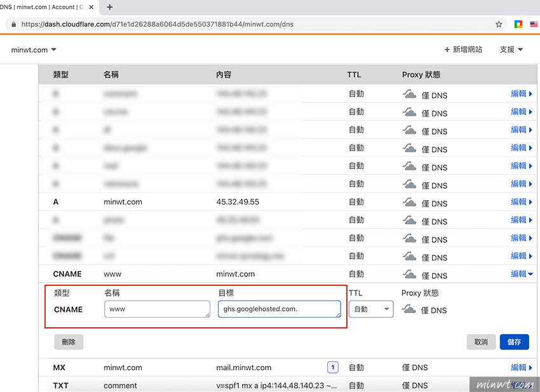Toggle proxy cloud in the CNAME edit form
The width and height of the screenshot is (540, 392).
(408, 309)
